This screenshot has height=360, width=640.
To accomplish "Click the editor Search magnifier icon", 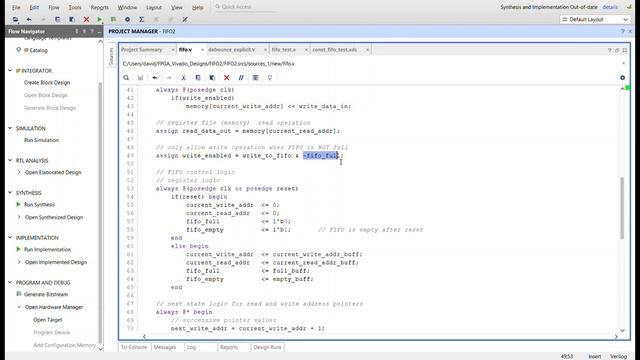I will [x=126, y=78].
